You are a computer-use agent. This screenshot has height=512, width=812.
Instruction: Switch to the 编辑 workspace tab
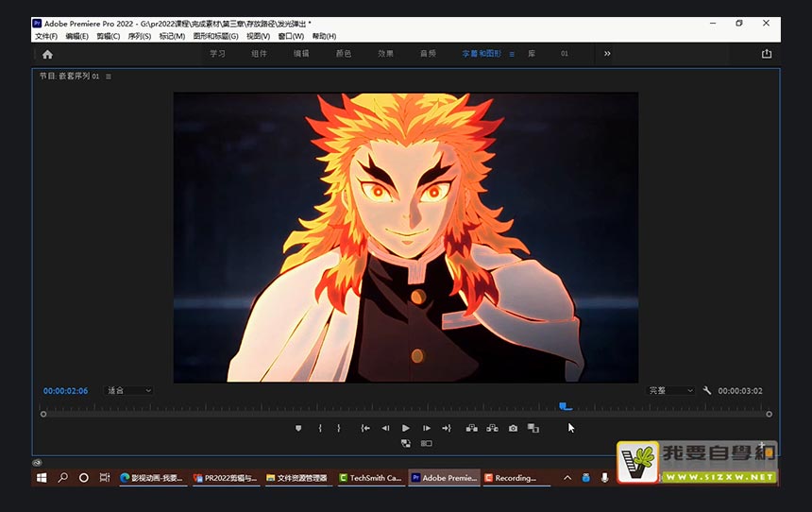pos(301,54)
